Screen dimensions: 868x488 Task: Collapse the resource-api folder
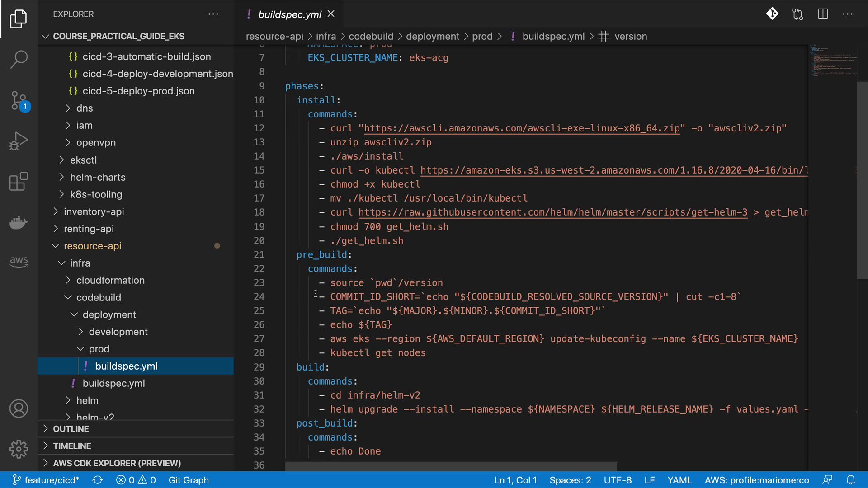tap(92, 246)
